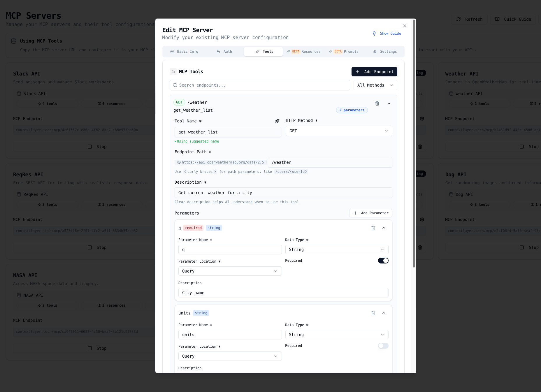
Task: Click the search magnifier icon in endpoints field
Action: click(175, 85)
